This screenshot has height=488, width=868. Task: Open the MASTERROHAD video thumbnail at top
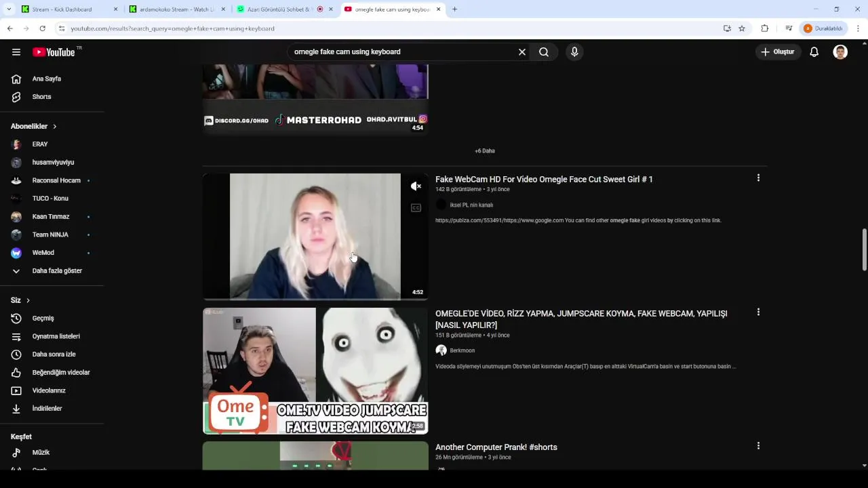coord(315,100)
